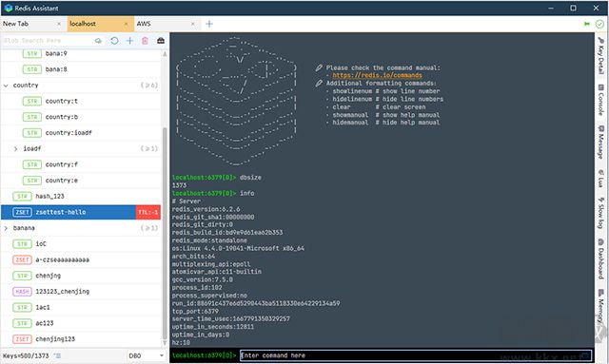
Task: Open redis.io/commands manual link
Action: pos(377,75)
